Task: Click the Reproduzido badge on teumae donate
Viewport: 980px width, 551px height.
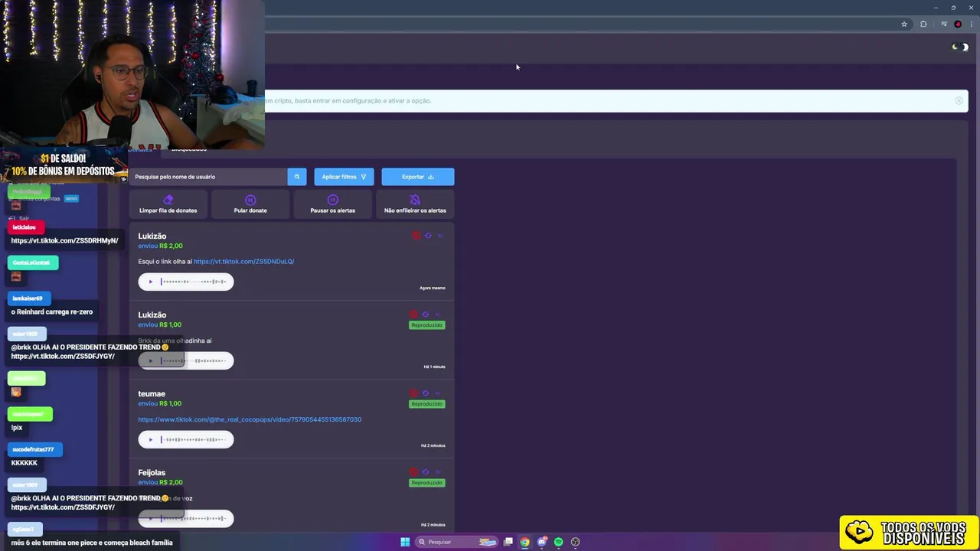Action: 426,404
